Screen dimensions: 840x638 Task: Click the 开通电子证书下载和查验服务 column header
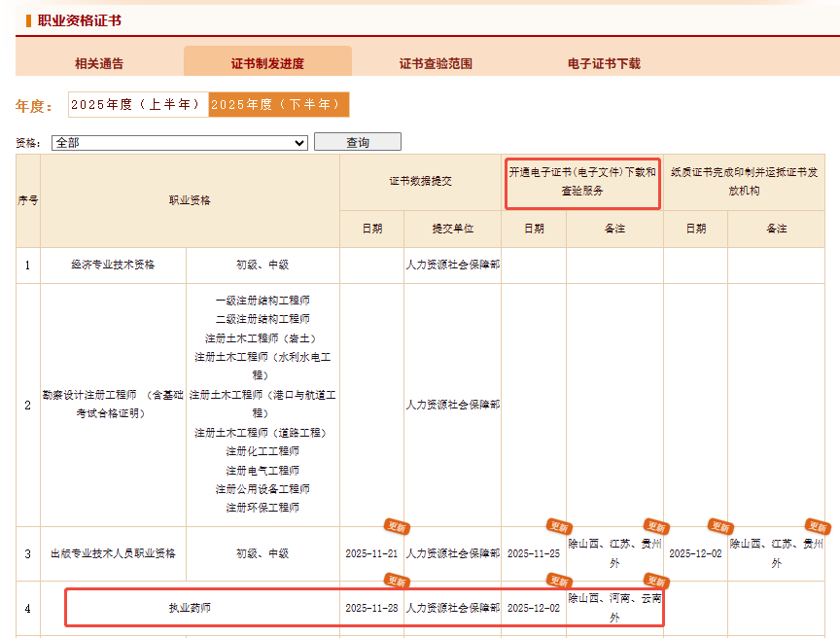pyautogui.click(x=582, y=182)
